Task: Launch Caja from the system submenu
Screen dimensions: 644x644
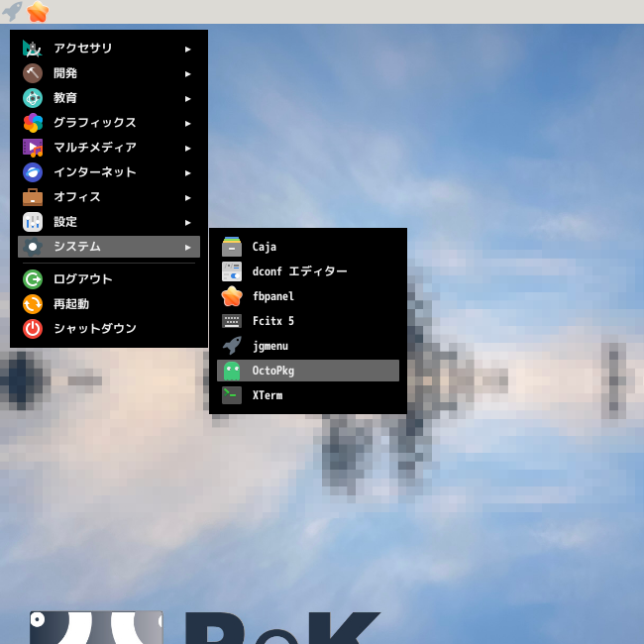Action: coord(308,247)
